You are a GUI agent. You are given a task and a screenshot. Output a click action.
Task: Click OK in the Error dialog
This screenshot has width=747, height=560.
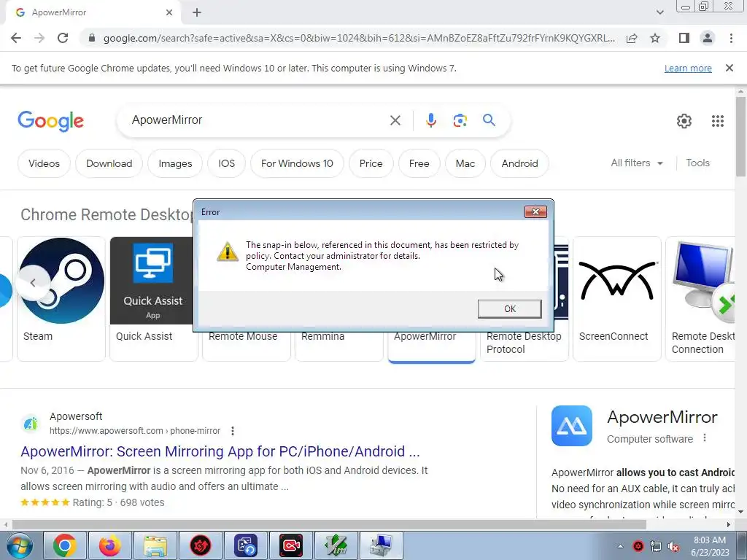pyautogui.click(x=509, y=308)
